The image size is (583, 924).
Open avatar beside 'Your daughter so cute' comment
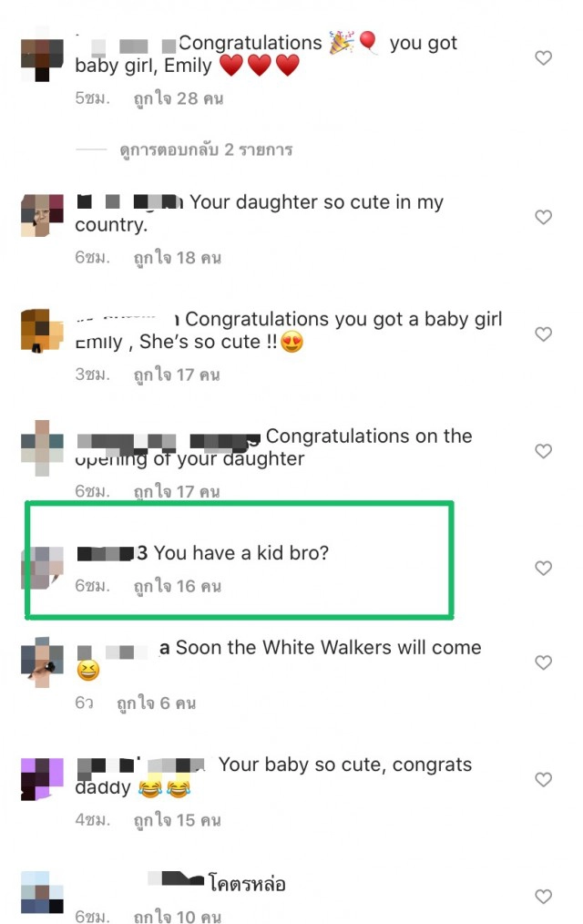point(42,216)
